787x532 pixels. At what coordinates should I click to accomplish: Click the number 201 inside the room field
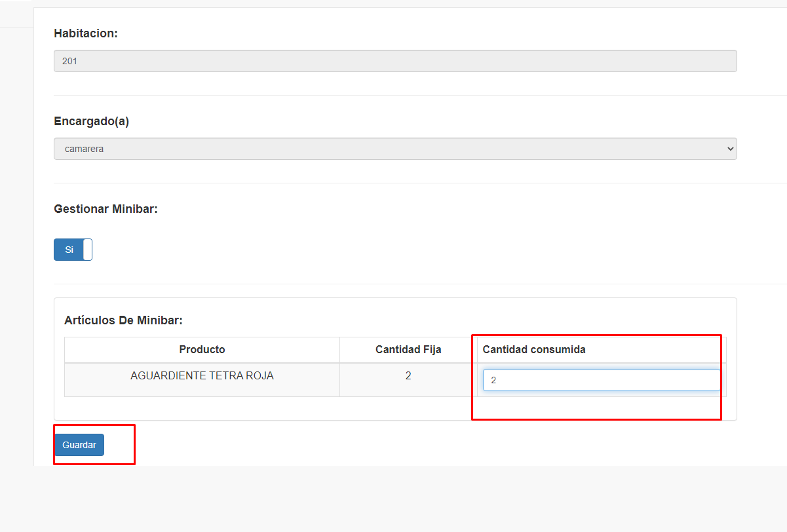(x=69, y=61)
